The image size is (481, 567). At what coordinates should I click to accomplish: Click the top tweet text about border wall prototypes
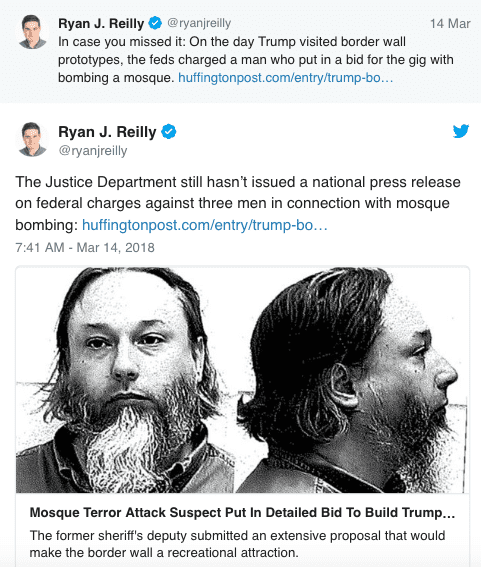click(256, 60)
